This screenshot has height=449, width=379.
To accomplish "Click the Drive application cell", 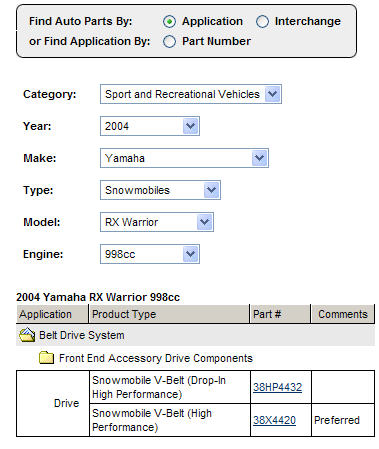I will pyautogui.click(x=53, y=403).
